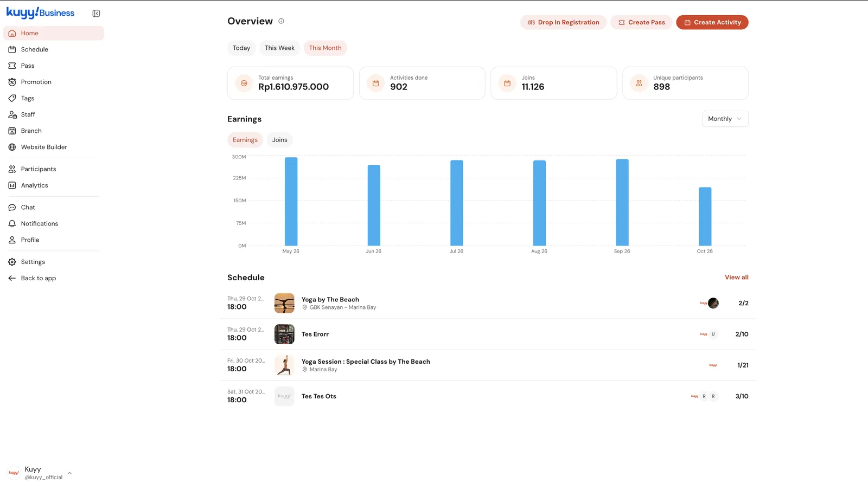868x490 pixels.
Task: Click the Notifications bell icon
Action: pyautogui.click(x=12, y=223)
